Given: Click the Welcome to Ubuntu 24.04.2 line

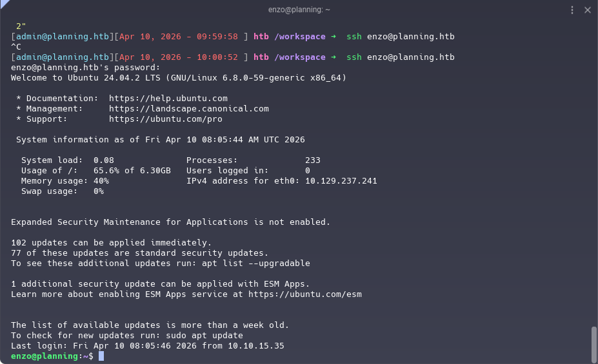Looking at the screenshot, I should point(178,78).
